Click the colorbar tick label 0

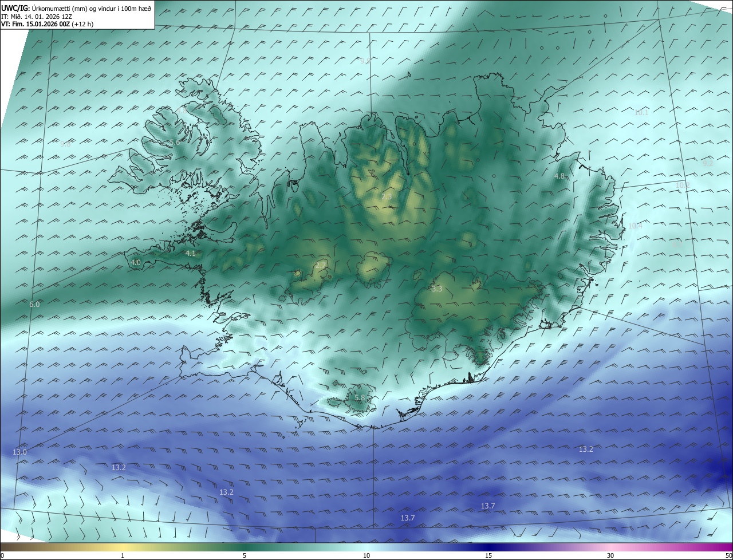2,555
